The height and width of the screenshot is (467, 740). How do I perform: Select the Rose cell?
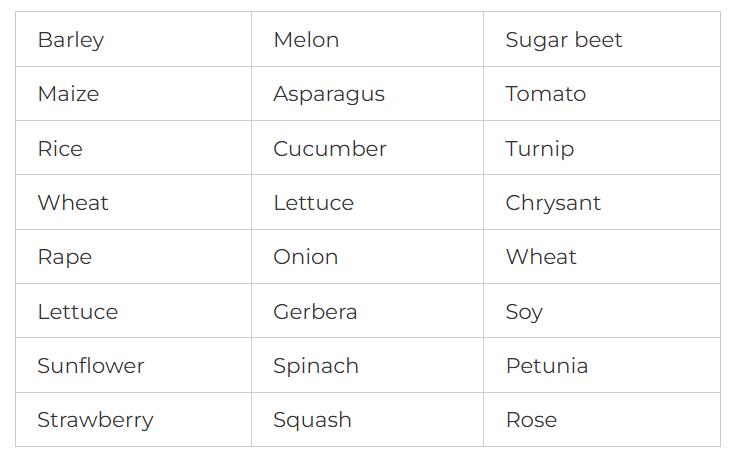531,420
